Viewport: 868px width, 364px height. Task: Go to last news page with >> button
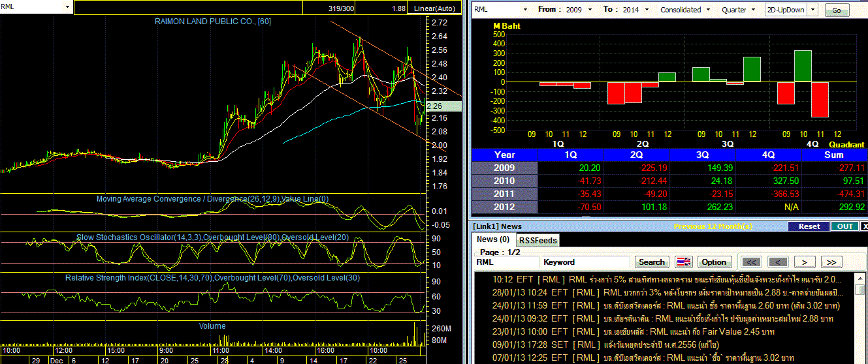[x=831, y=262]
